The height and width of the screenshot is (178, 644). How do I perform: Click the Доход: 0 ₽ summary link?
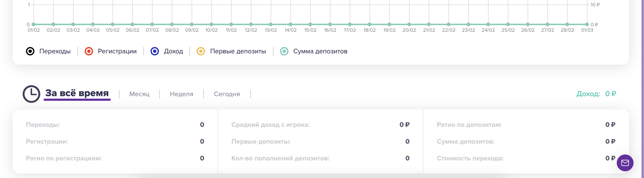596,94
